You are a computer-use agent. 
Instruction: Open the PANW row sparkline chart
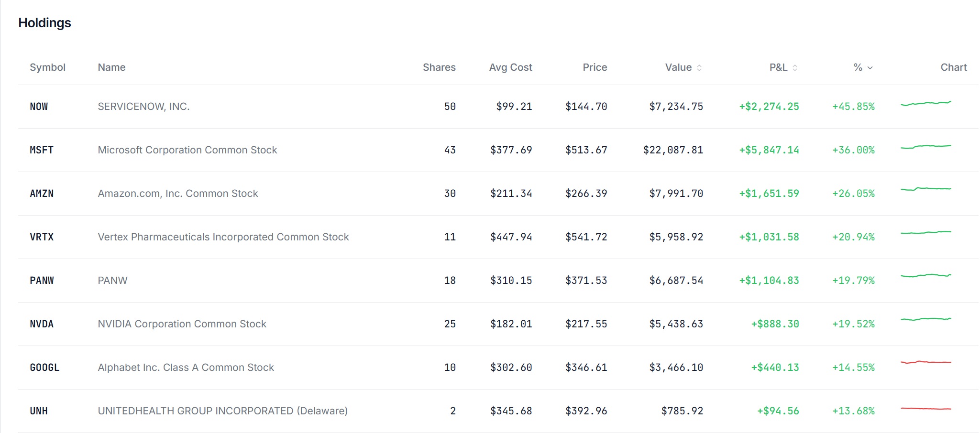pos(926,275)
